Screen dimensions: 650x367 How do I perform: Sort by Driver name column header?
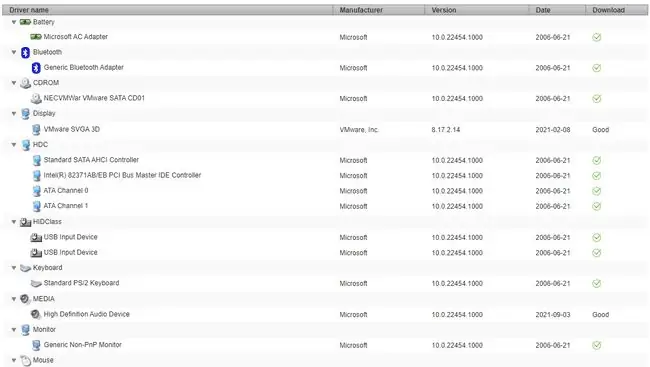(167, 10)
